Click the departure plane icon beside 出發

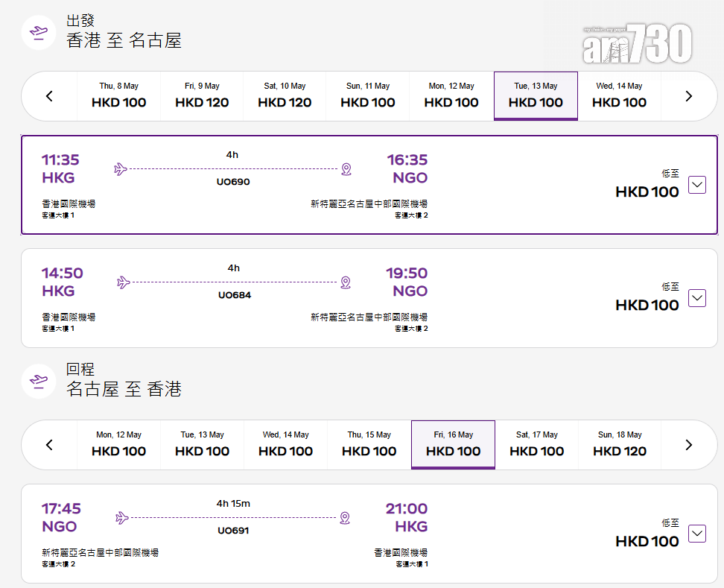click(x=39, y=33)
